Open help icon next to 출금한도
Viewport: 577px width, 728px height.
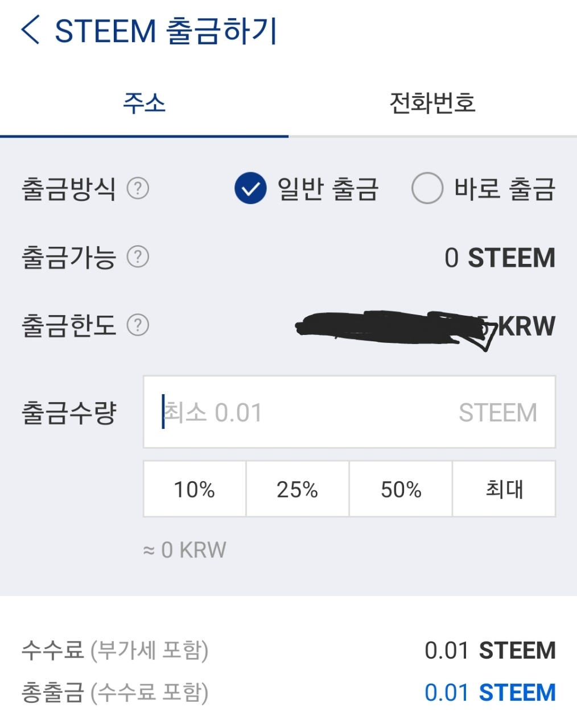click(x=138, y=325)
